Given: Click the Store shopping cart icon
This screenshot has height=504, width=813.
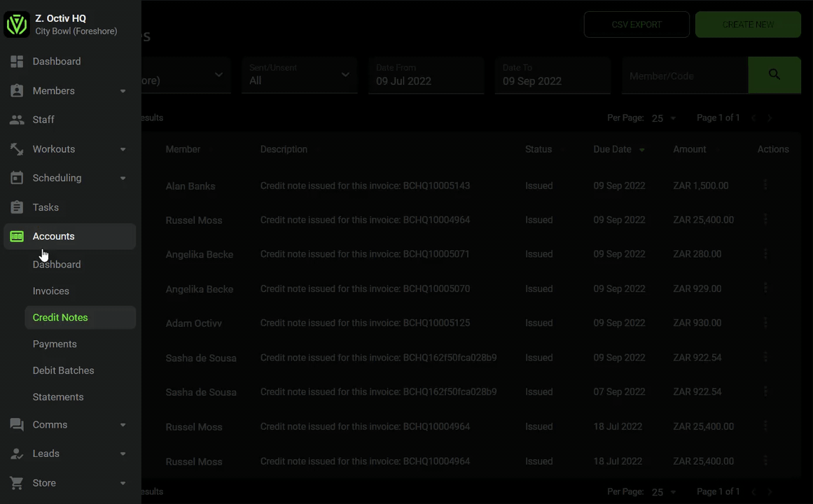Looking at the screenshot, I should [x=17, y=483].
